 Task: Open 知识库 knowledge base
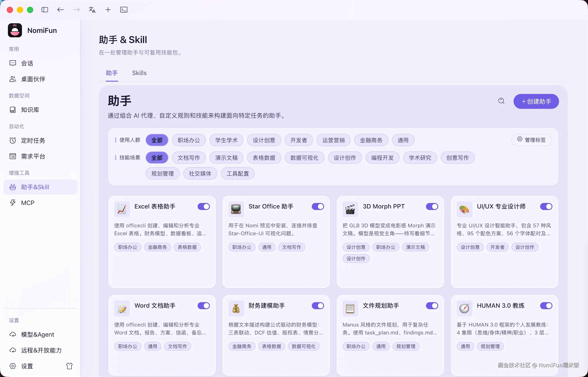click(x=40, y=110)
